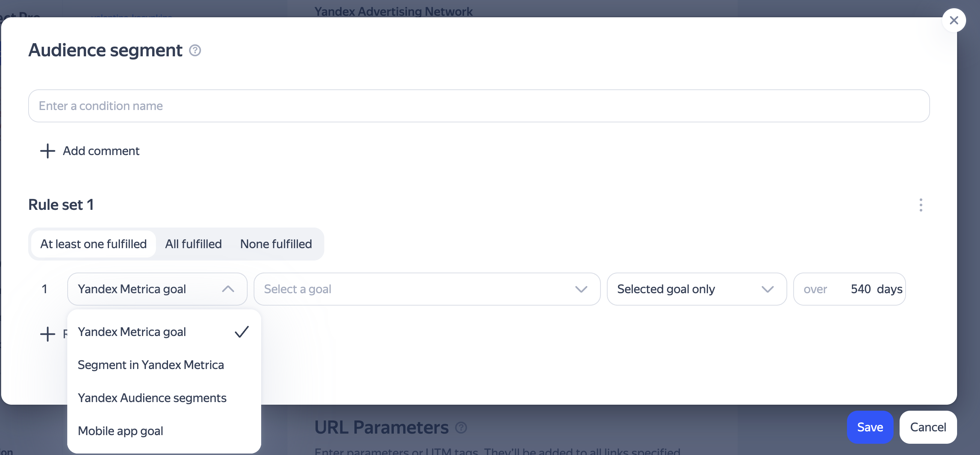This screenshot has height=455, width=980.
Task: Switch rule condition to All fulfilled
Action: (x=193, y=244)
